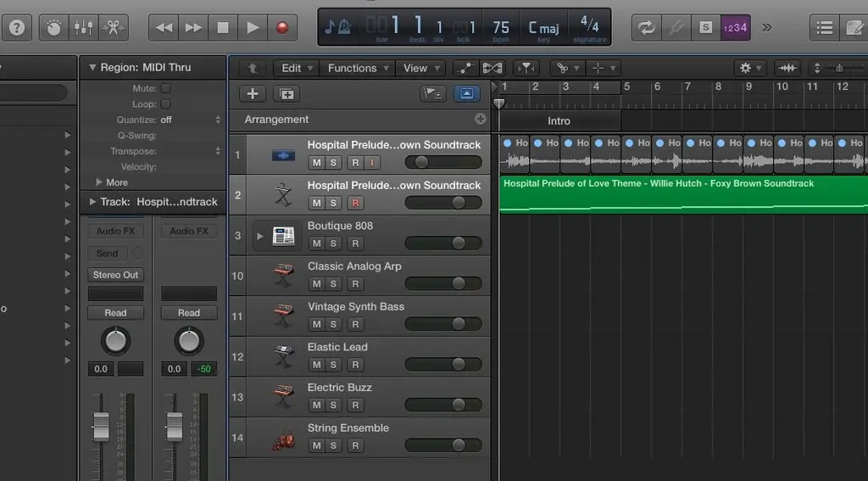The width and height of the screenshot is (868, 481).
Task: Start recording with the red Record button
Action: point(282,28)
